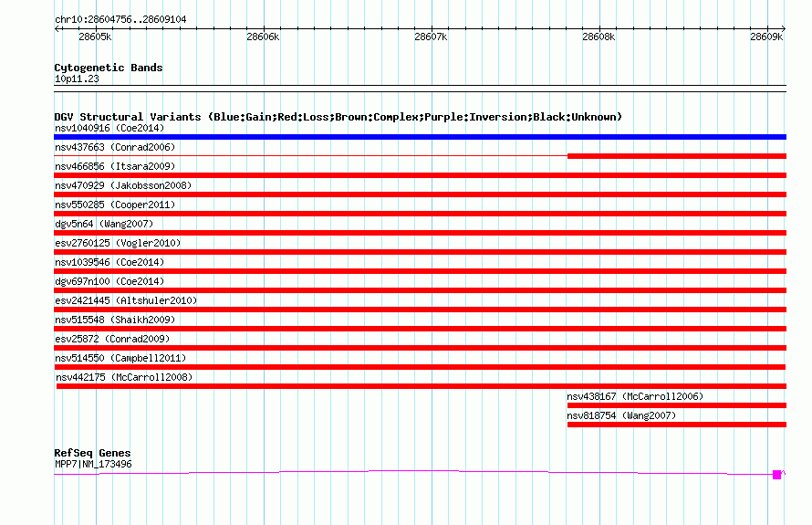Click the Cytogenetic Bands track title
The image size is (812, 525).
point(109,68)
